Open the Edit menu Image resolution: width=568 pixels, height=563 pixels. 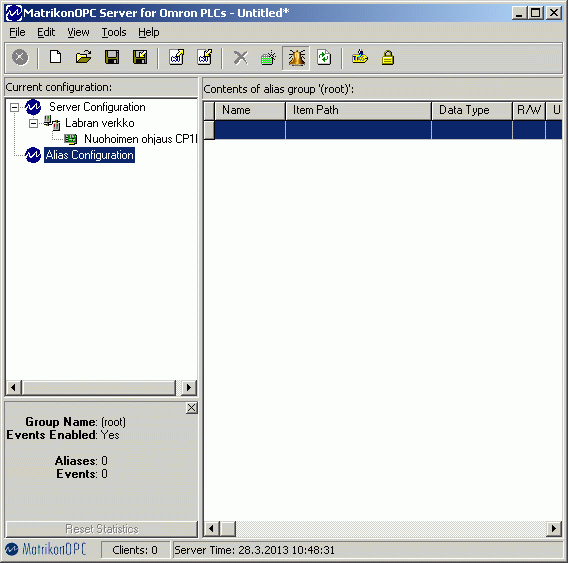click(46, 32)
